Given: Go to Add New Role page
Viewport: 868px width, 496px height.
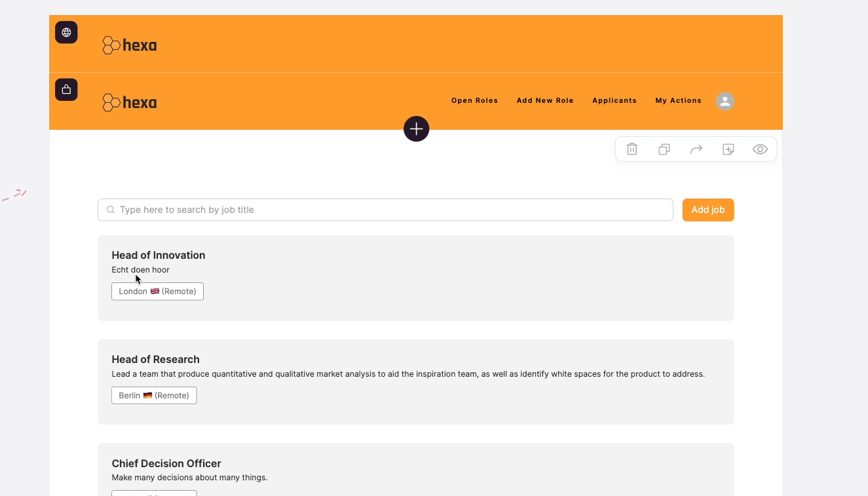Looking at the screenshot, I should tap(545, 101).
